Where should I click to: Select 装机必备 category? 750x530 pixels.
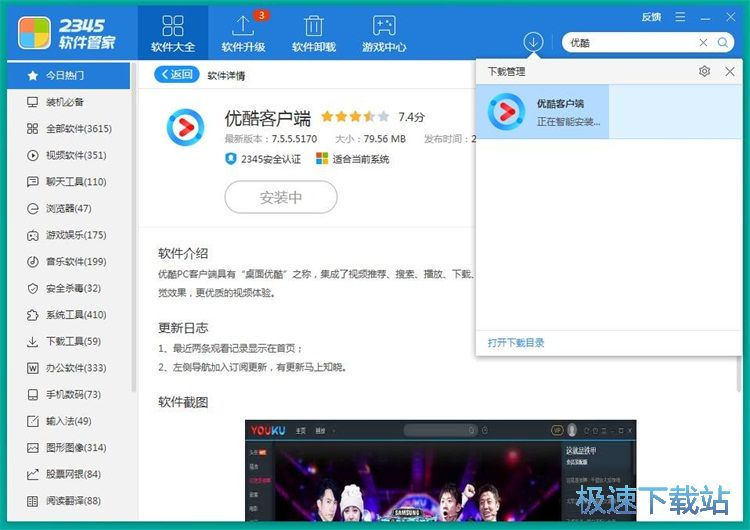click(x=68, y=102)
